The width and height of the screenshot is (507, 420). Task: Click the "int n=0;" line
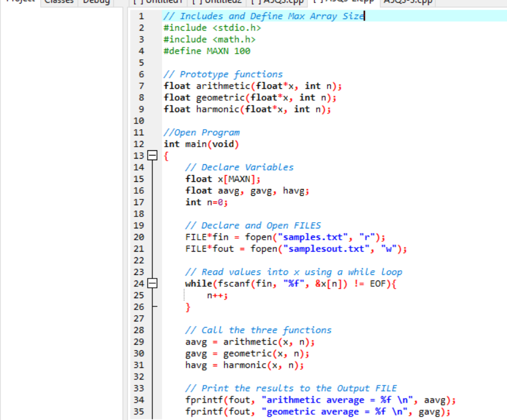click(207, 203)
